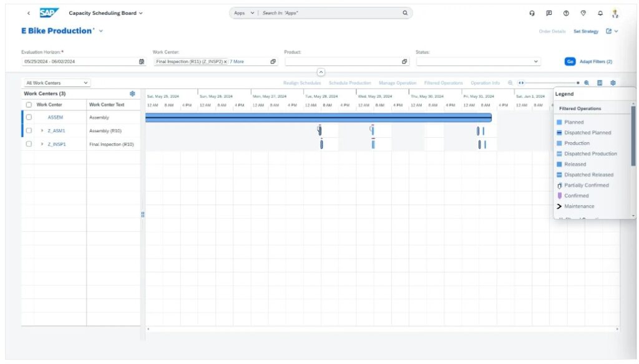Open the Capacity Scheduling Board dropdown

click(x=140, y=13)
